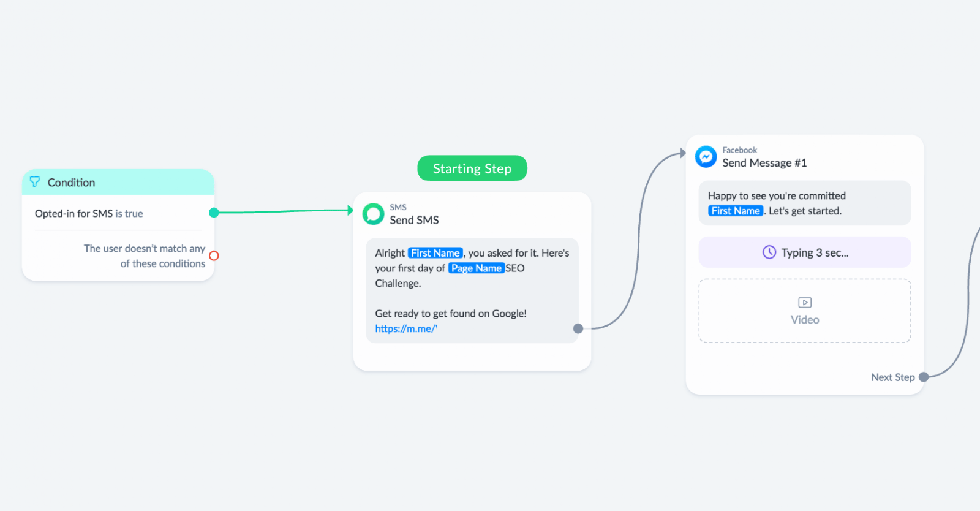Click the Next Step connector dot
The width and height of the screenshot is (980, 511).
pyautogui.click(x=924, y=377)
